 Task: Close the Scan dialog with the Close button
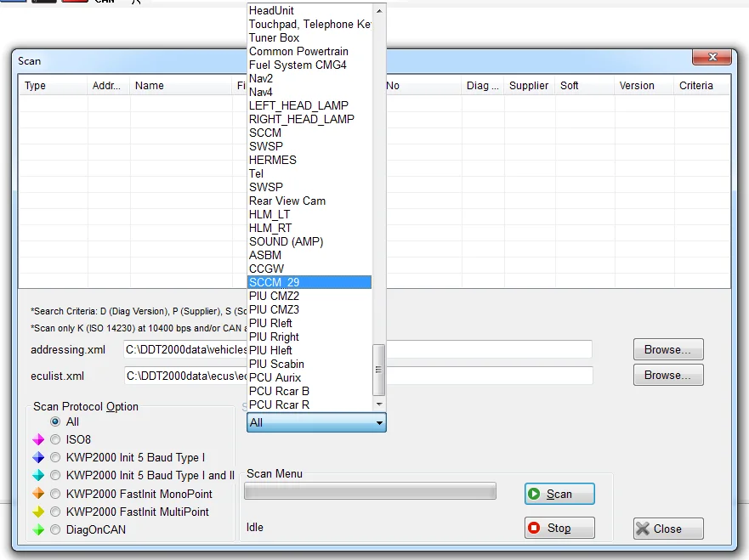668,529
